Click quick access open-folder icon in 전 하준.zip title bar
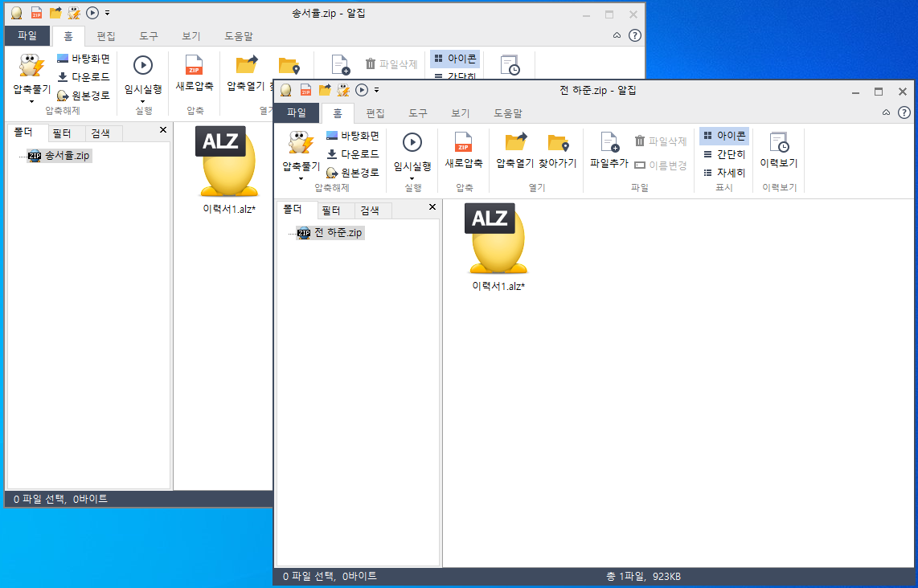 click(324, 90)
